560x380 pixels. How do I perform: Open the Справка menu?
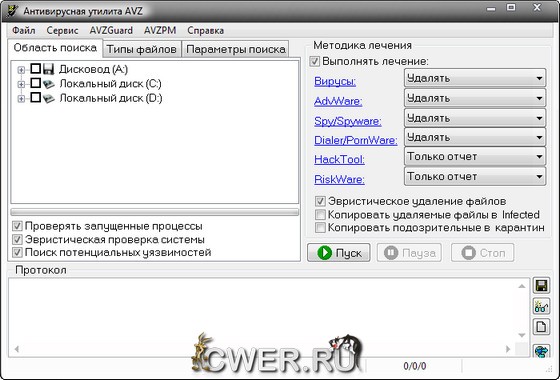click(206, 30)
